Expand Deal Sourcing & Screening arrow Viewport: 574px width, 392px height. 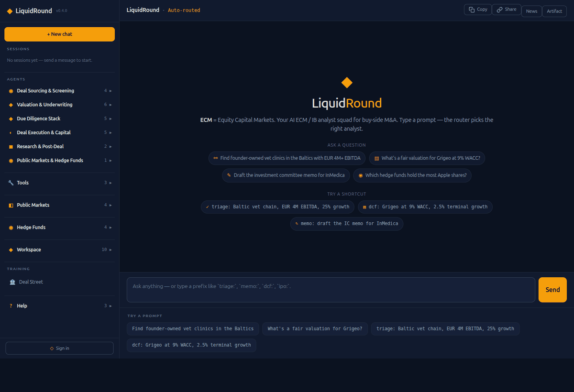coord(110,91)
